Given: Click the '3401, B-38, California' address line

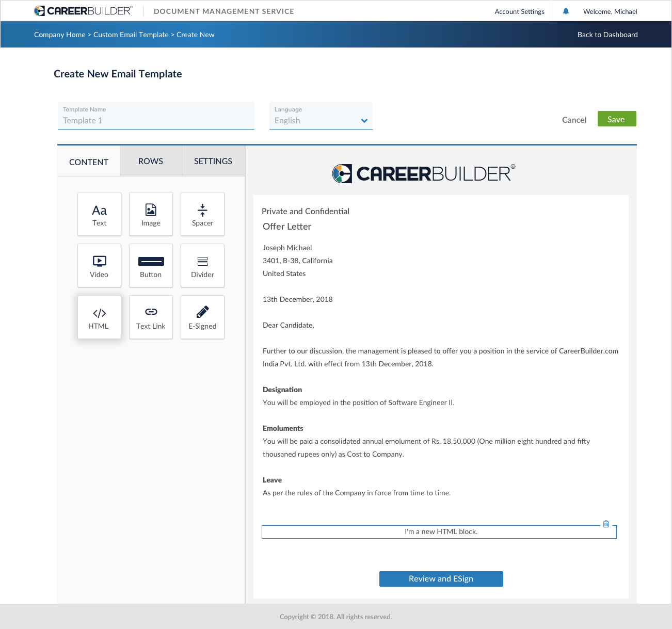Looking at the screenshot, I should (297, 261).
